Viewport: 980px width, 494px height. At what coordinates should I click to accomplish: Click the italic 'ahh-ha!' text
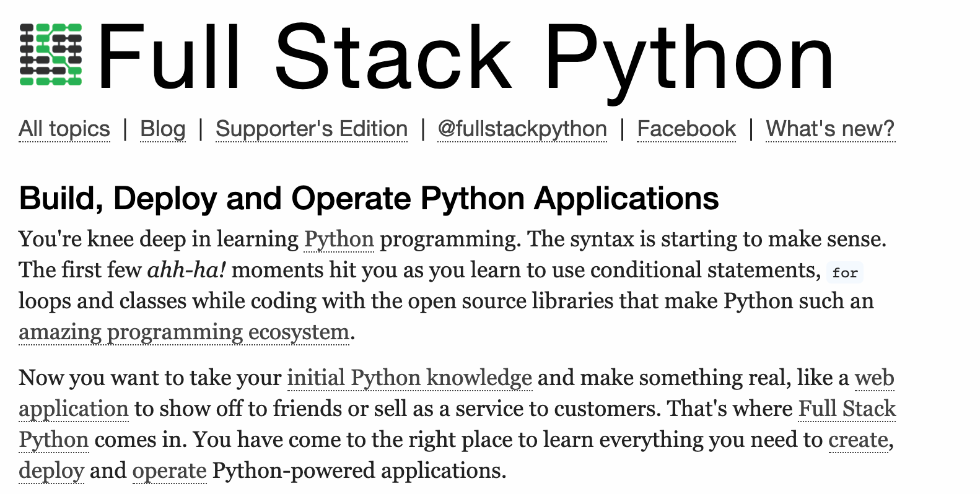pos(186,271)
